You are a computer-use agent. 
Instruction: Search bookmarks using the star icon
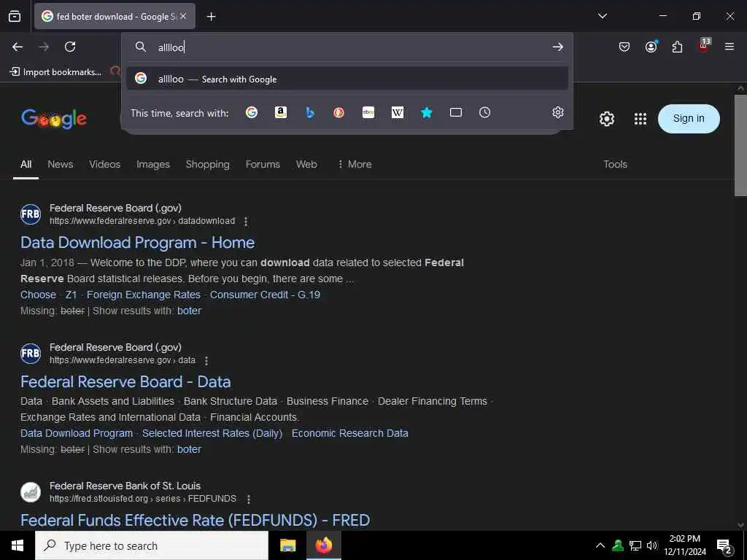pos(426,112)
